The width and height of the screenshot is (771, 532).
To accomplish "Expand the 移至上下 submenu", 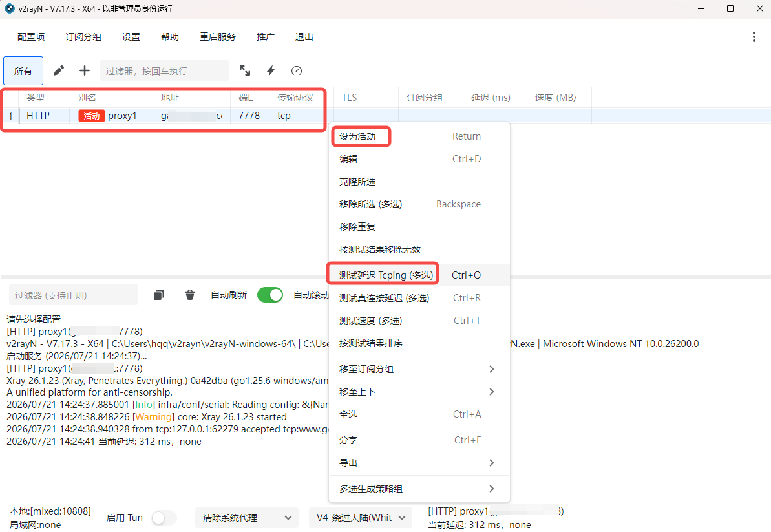I will (419, 392).
